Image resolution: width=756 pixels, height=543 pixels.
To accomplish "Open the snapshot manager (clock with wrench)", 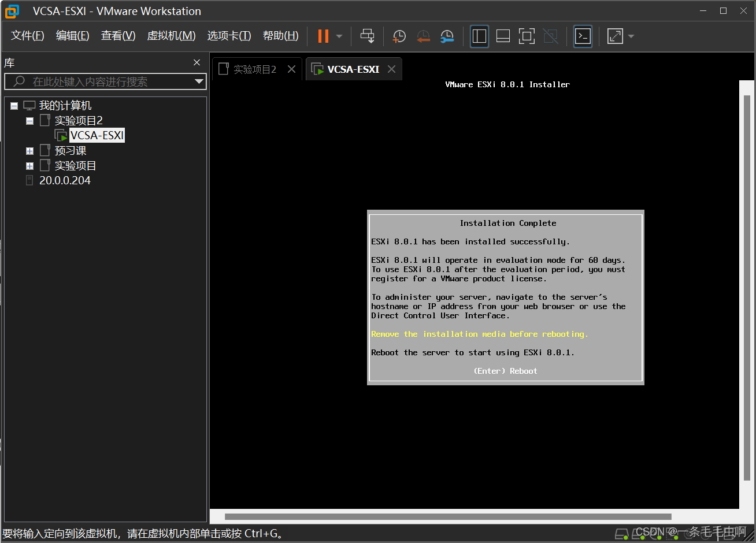I will [447, 36].
